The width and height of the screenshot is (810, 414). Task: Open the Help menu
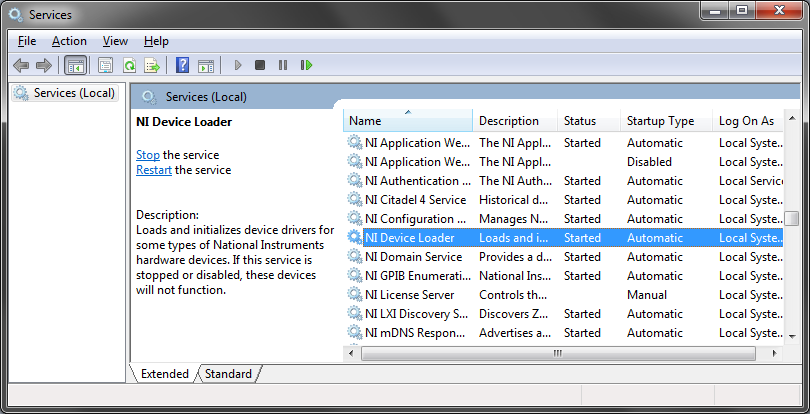tap(156, 41)
